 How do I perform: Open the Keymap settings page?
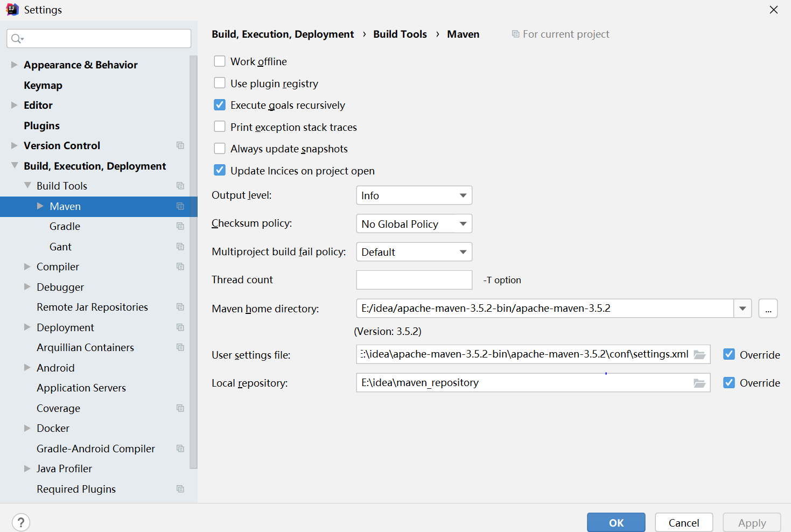(x=43, y=85)
